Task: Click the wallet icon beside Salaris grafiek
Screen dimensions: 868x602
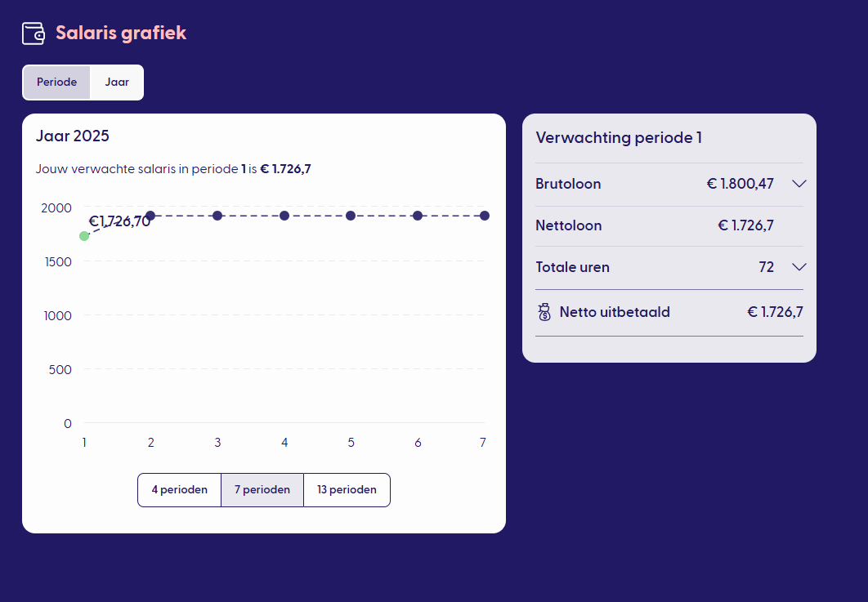Action: tap(34, 33)
